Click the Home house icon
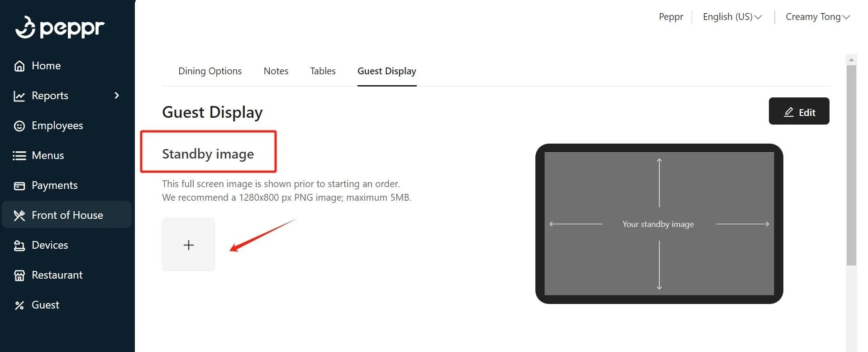 click(19, 66)
